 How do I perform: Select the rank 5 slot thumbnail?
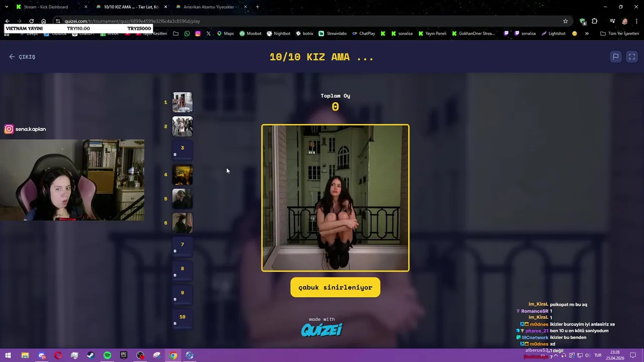point(183,199)
